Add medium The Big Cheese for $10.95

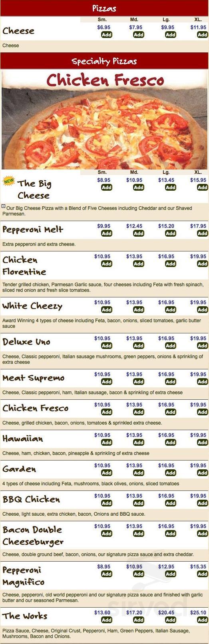pyautogui.click(x=139, y=187)
